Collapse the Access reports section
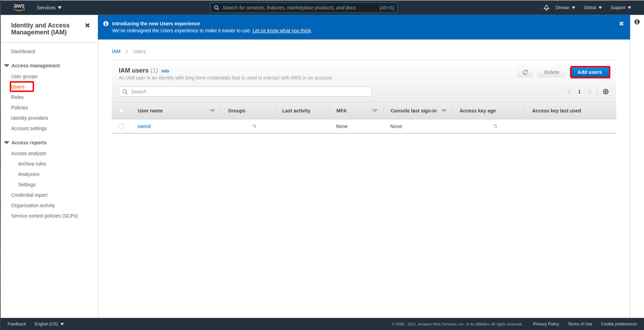The image size is (644, 330). pyautogui.click(x=7, y=143)
